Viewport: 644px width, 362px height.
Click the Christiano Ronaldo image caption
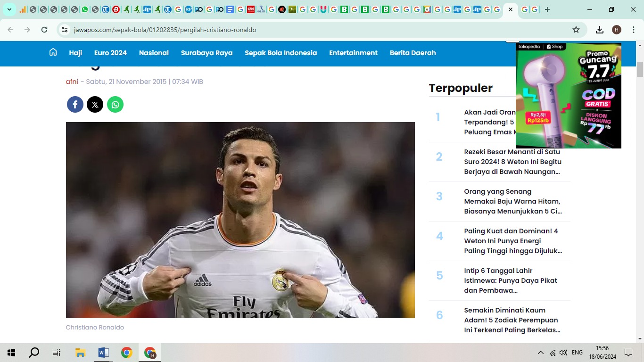pyautogui.click(x=95, y=327)
